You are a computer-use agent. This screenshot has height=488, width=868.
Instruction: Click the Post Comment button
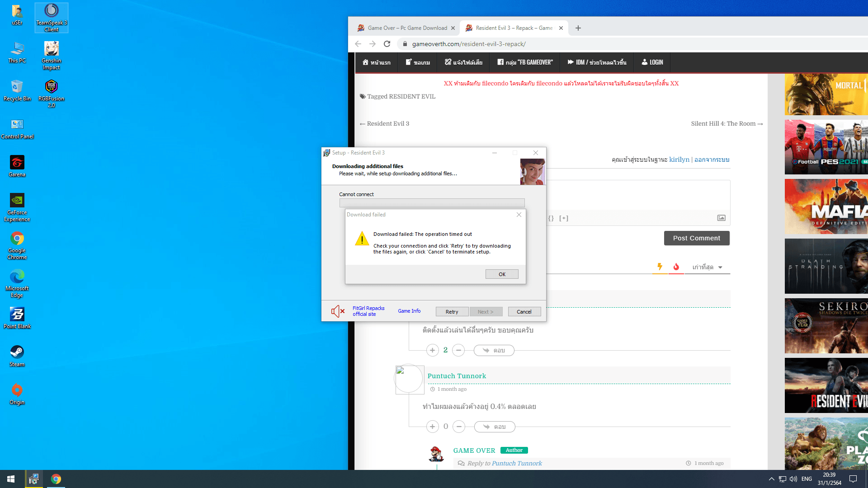pyautogui.click(x=696, y=238)
